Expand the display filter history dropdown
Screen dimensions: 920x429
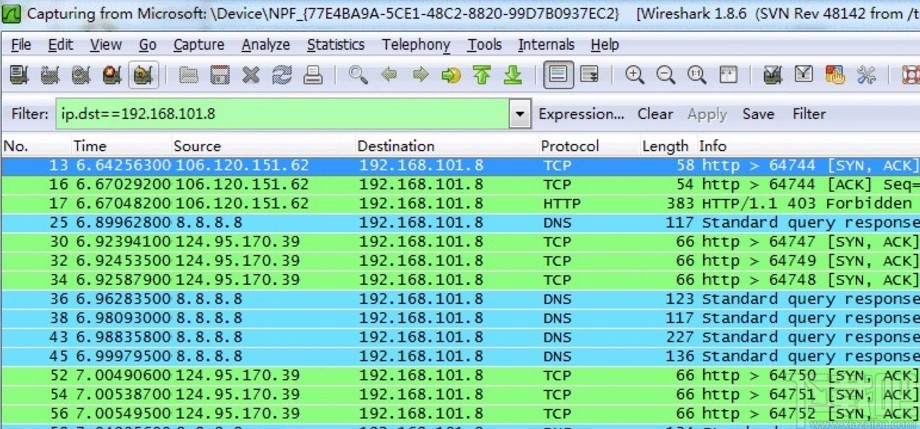[520, 114]
